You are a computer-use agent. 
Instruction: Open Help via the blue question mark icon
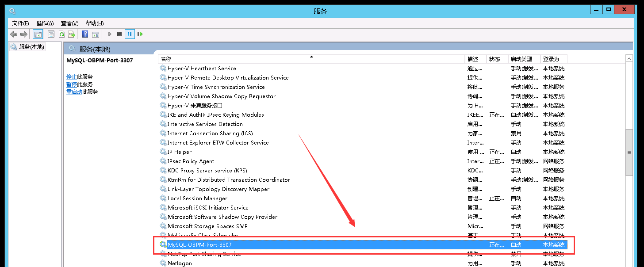[x=85, y=34]
